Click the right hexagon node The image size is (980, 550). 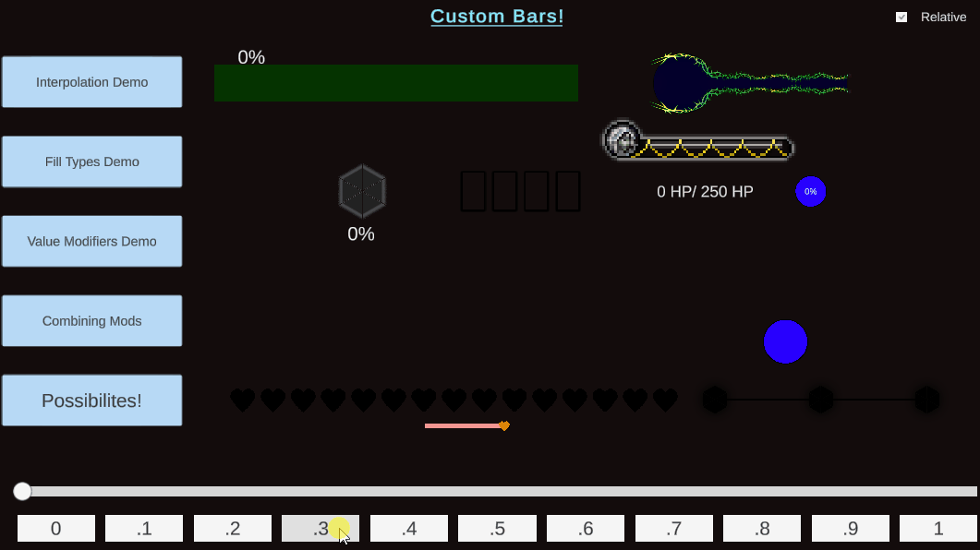[926, 400]
